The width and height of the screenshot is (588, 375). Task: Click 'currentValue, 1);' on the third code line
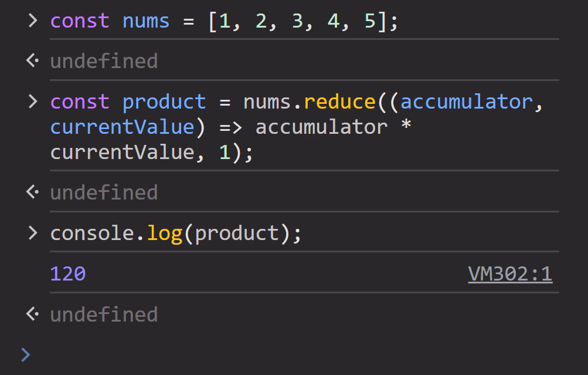pyautogui.click(x=152, y=153)
